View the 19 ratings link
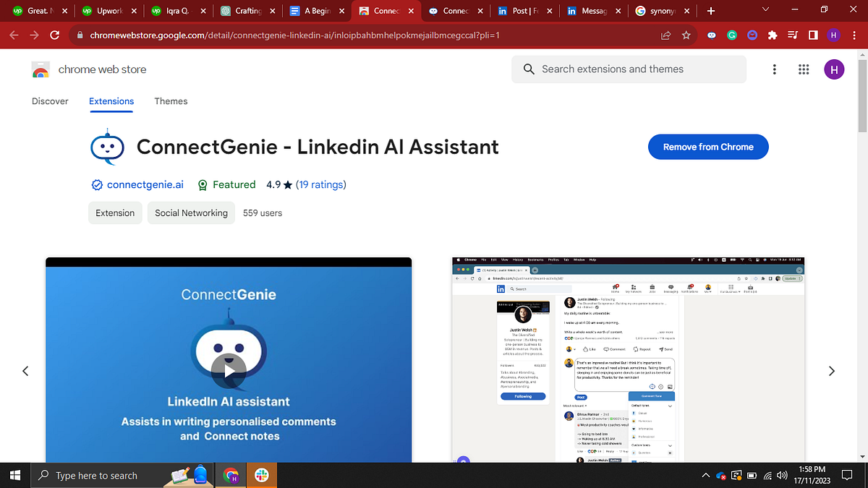868x488 pixels. 321,184
